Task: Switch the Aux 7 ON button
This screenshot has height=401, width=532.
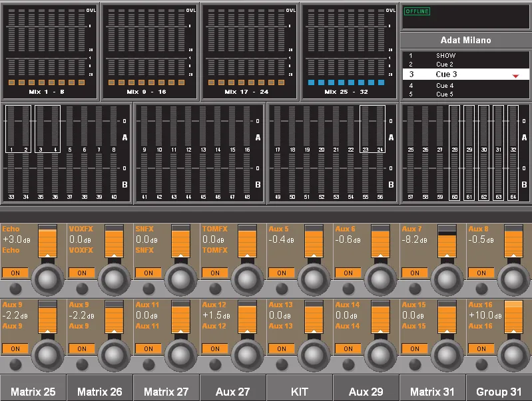Action: pyautogui.click(x=414, y=273)
